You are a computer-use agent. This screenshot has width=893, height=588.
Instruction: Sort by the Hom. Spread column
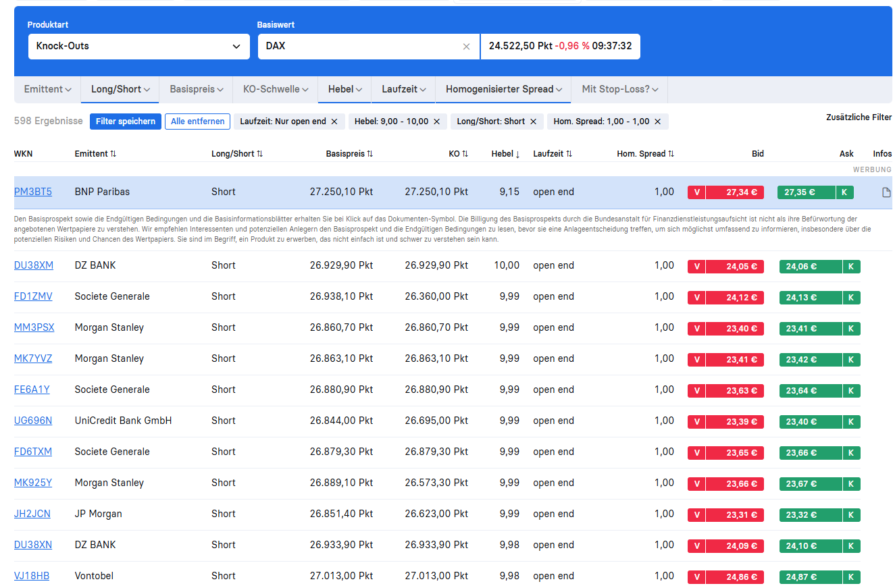(x=645, y=154)
